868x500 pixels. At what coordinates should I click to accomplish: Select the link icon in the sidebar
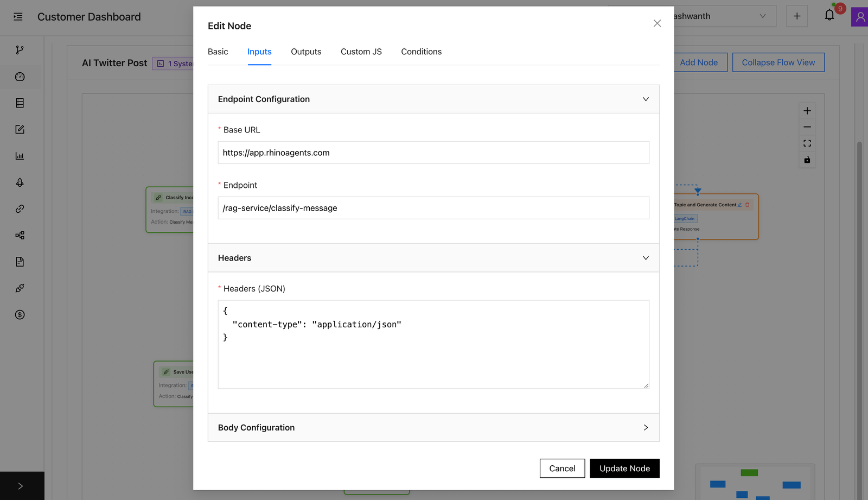20,208
